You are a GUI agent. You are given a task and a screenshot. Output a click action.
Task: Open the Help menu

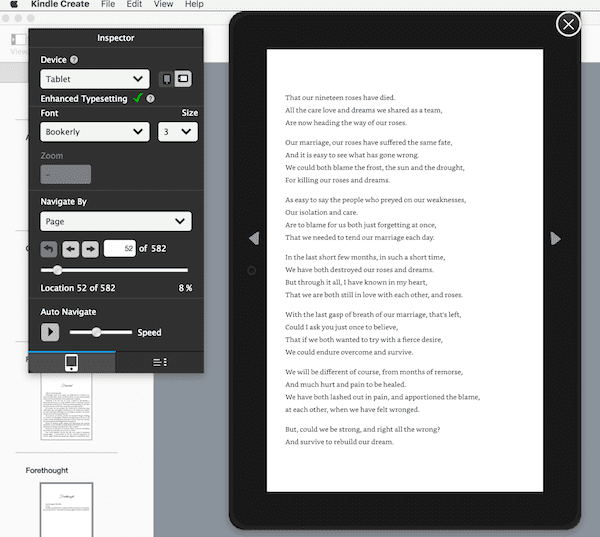tap(194, 4)
